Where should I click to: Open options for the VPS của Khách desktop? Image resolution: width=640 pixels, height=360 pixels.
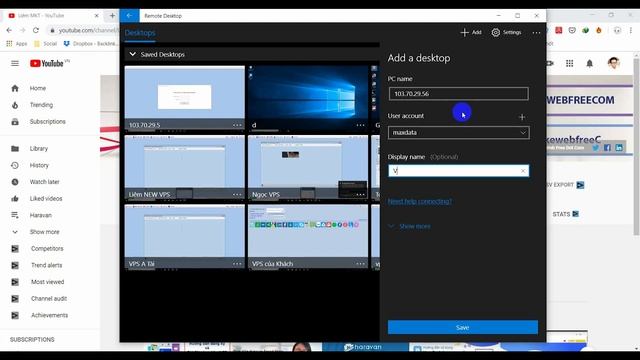360,264
